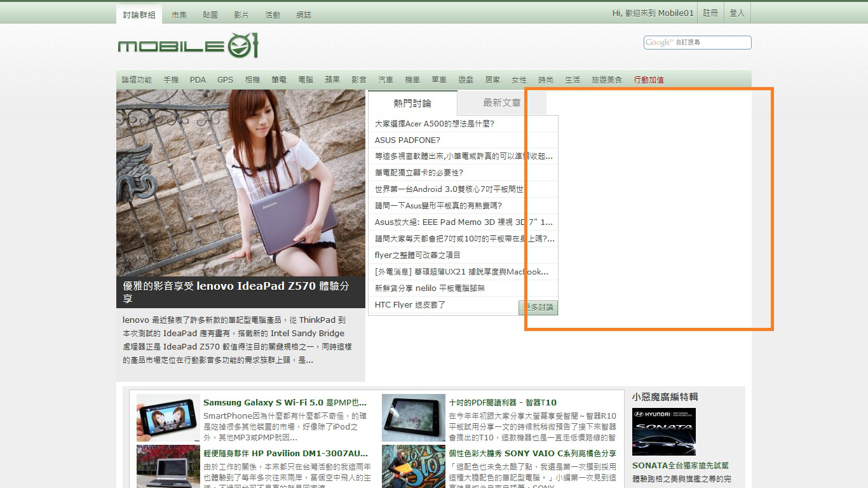Open the 智器T10 tablet thumbnail image
The width and height of the screenshot is (868, 488).
pyautogui.click(x=413, y=418)
